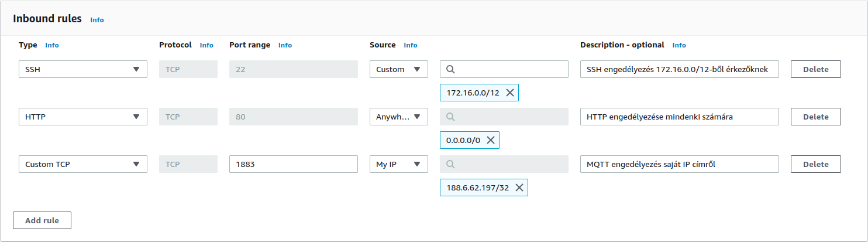Open Info link next to Inbound rules

tap(97, 20)
